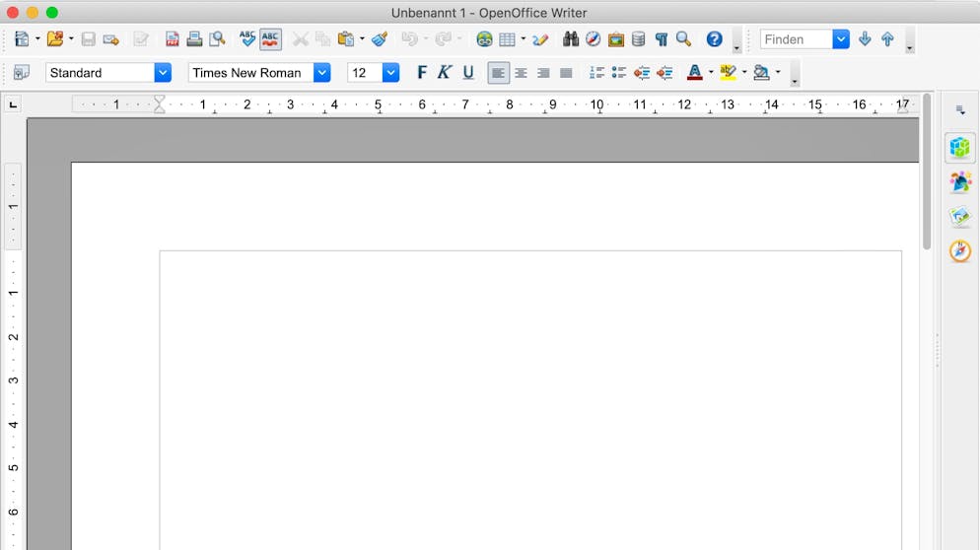Screen dimensions: 980x550
Task: Send document as e-mail icon
Action: point(111,39)
